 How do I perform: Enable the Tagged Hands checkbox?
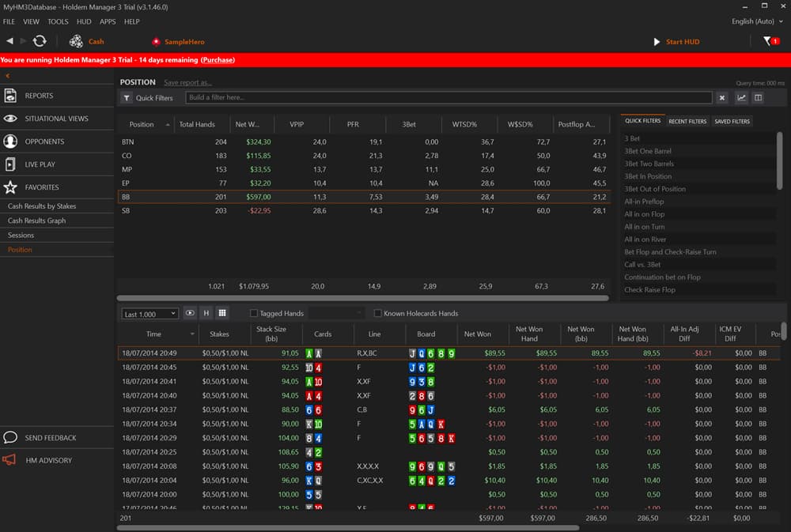coord(254,314)
